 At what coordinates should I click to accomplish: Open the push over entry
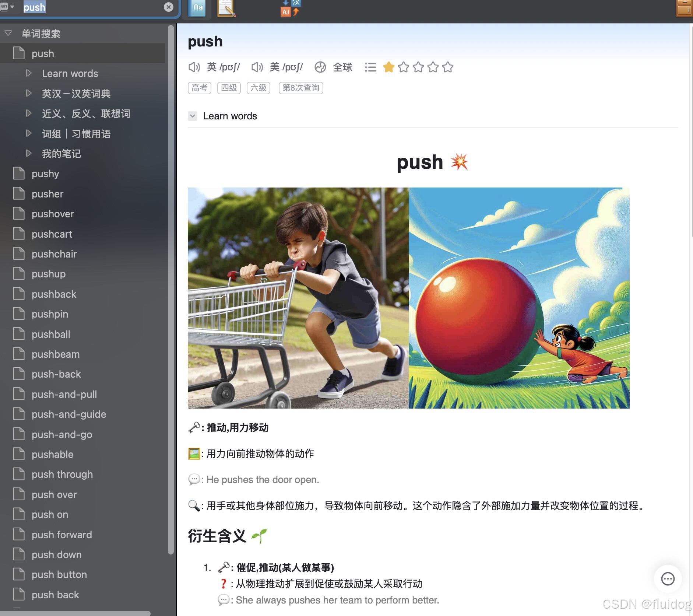tap(82, 494)
